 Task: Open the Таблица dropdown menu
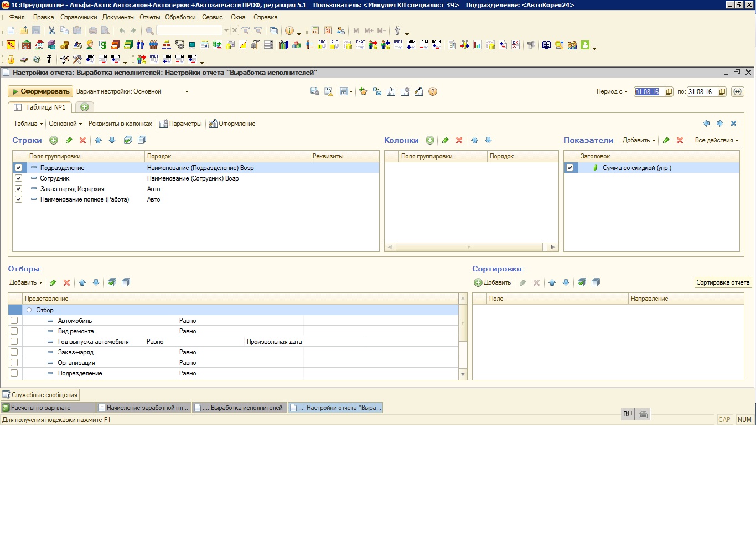tap(28, 124)
